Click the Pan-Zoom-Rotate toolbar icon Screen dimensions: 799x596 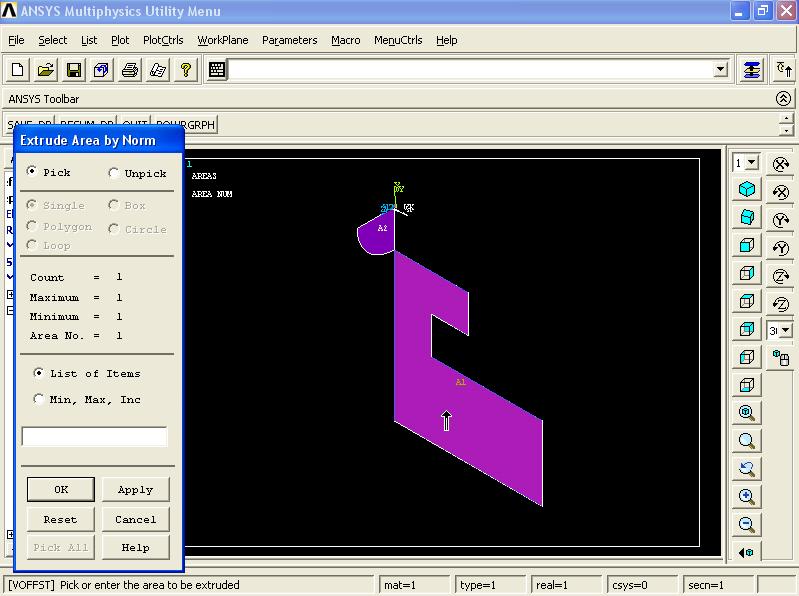click(x=101, y=70)
